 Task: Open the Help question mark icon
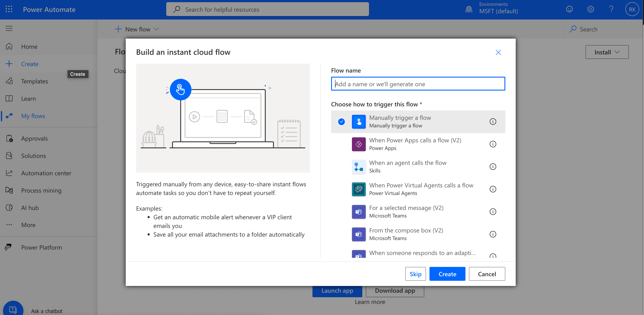pos(611,9)
